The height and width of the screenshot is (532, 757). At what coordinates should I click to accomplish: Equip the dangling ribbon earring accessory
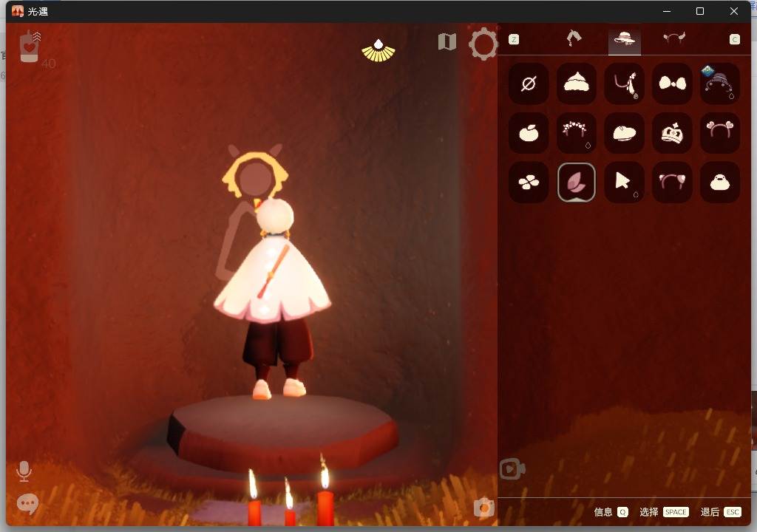(x=624, y=84)
